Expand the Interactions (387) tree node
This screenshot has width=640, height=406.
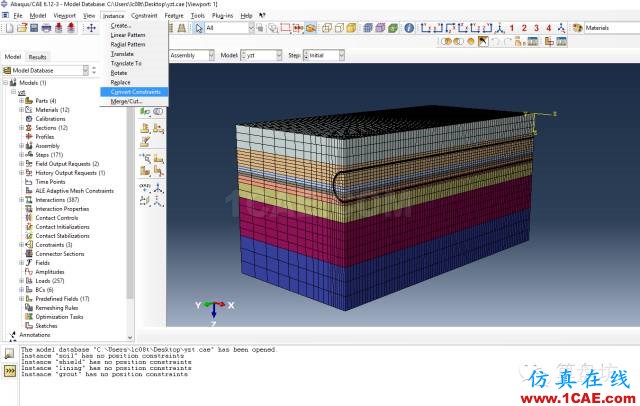pyautogui.click(x=21, y=200)
